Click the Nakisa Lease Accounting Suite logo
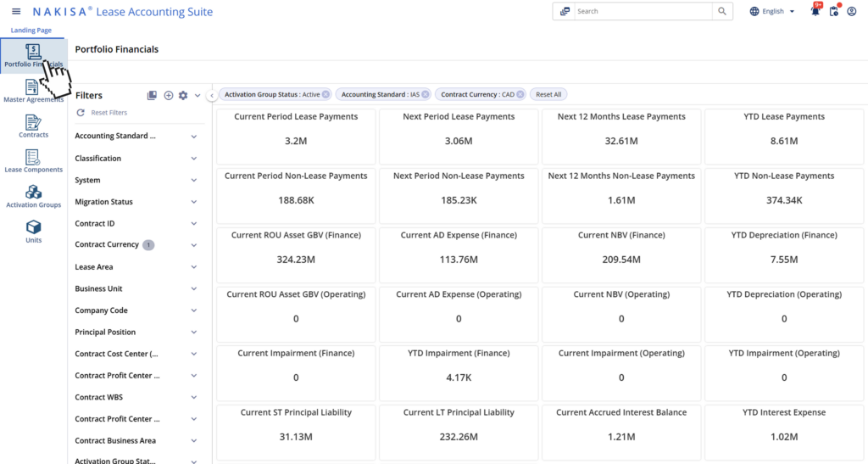868x464 pixels. pos(122,12)
